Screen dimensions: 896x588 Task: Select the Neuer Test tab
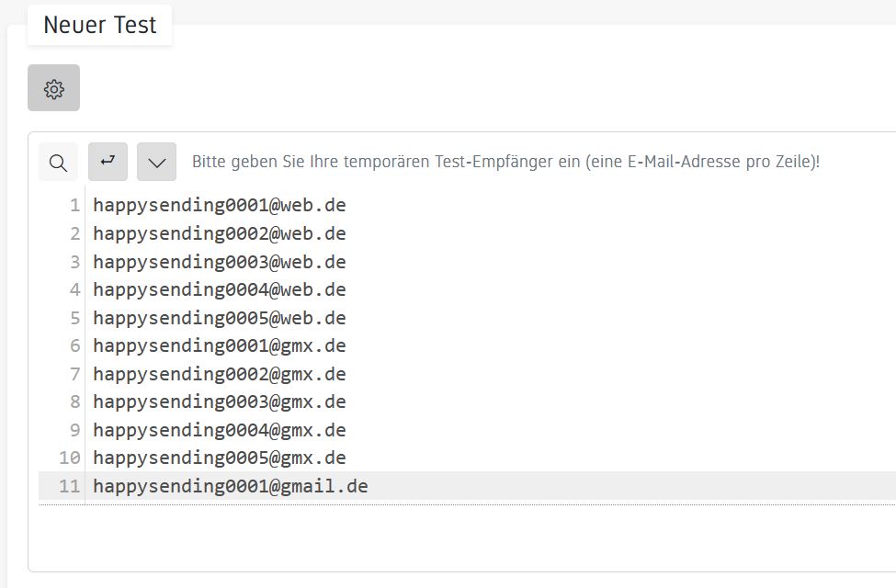coord(100,25)
